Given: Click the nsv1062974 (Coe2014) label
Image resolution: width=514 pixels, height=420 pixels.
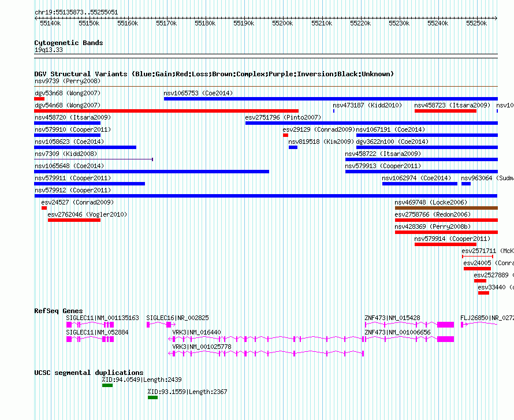Looking at the screenshot, I should pos(416,178).
